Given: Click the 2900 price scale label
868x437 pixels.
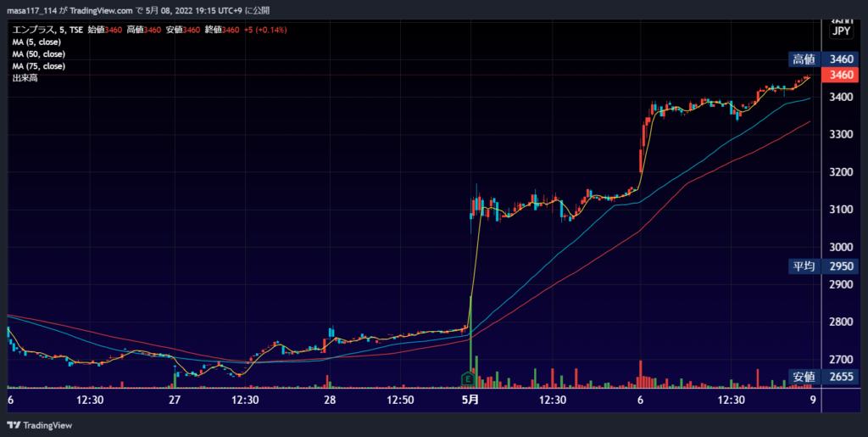Looking at the screenshot, I should pos(842,285).
